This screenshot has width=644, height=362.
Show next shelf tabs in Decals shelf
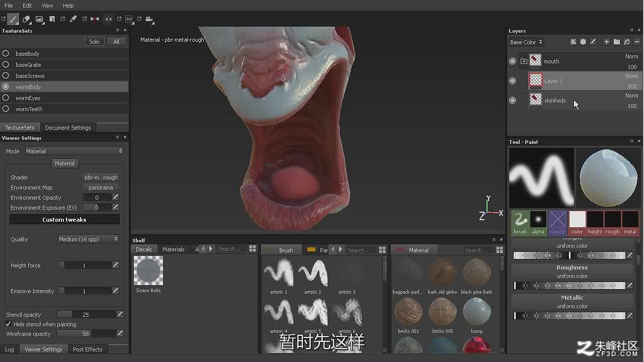[x=211, y=249]
